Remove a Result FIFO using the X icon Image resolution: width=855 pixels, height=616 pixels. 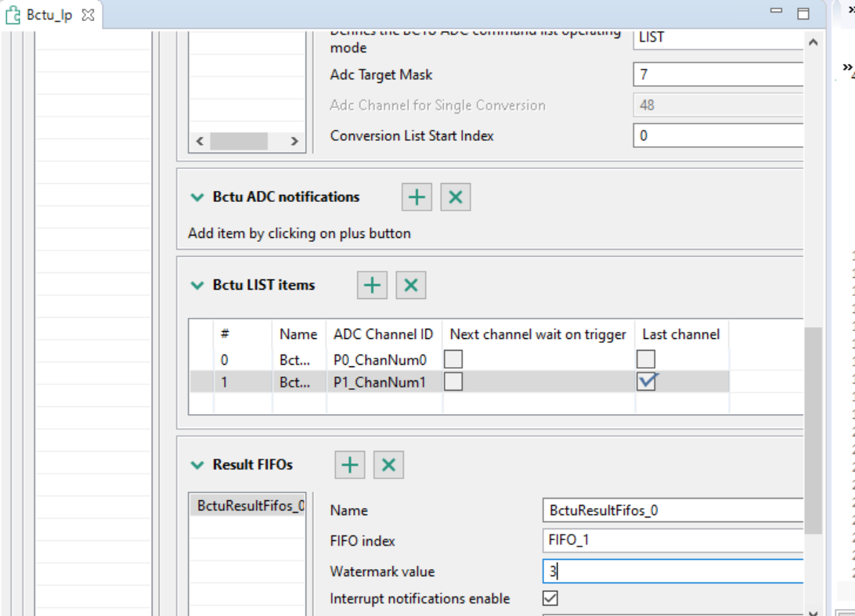click(x=389, y=464)
